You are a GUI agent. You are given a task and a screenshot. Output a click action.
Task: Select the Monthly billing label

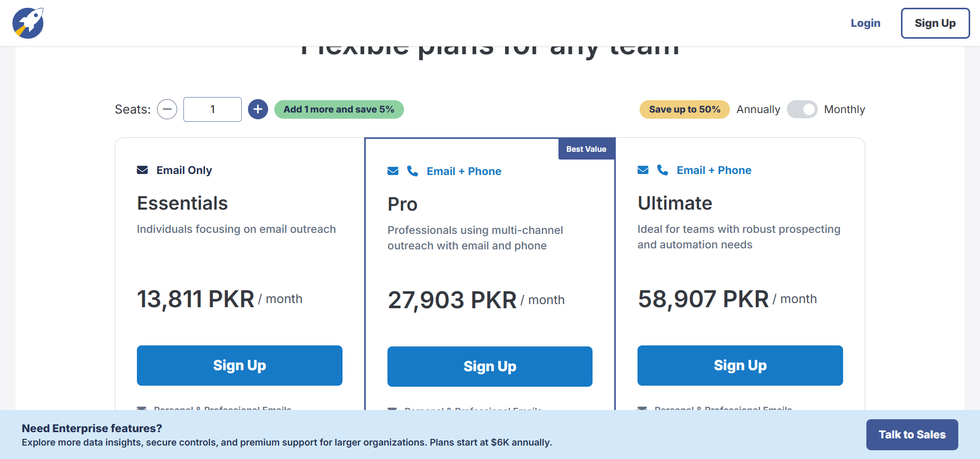pyautogui.click(x=844, y=109)
